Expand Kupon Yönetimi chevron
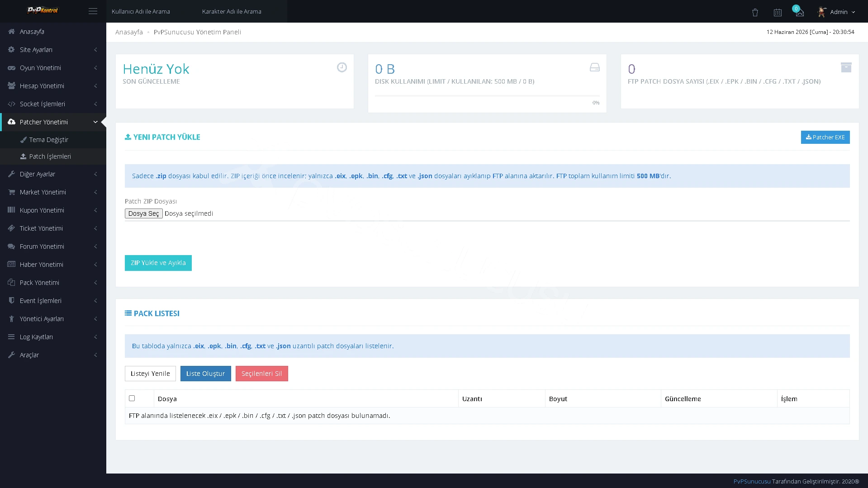 (95, 210)
